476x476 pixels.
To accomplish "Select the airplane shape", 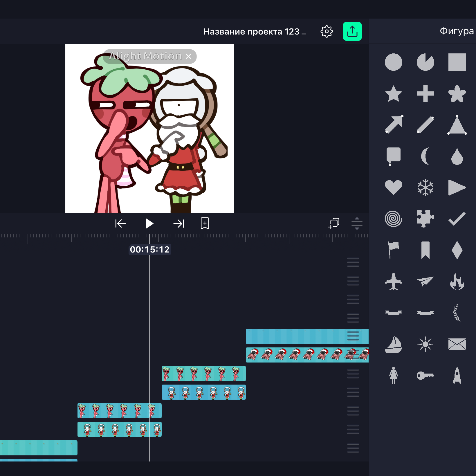I will point(393,281).
